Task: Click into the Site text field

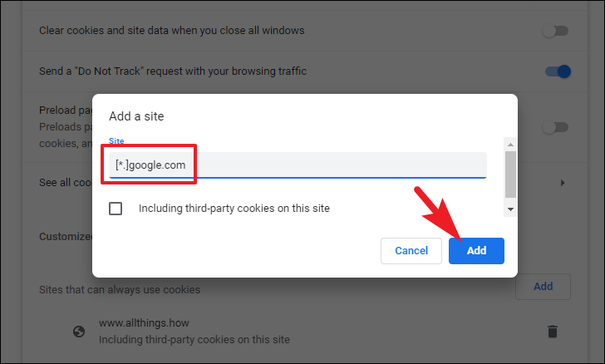Action: click(298, 165)
